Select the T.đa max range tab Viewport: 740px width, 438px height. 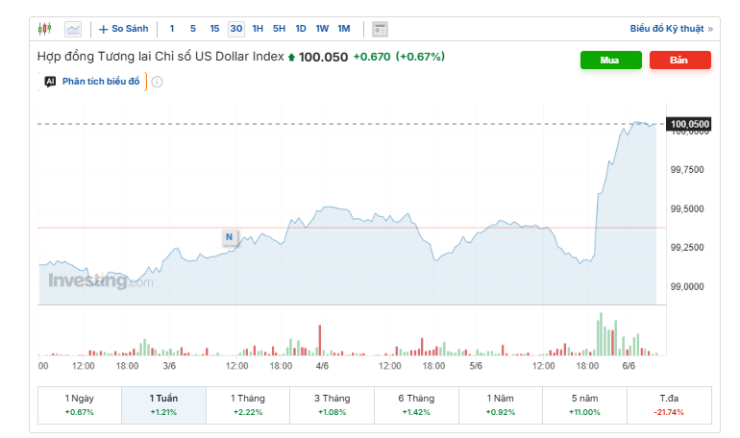pos(669,405)
